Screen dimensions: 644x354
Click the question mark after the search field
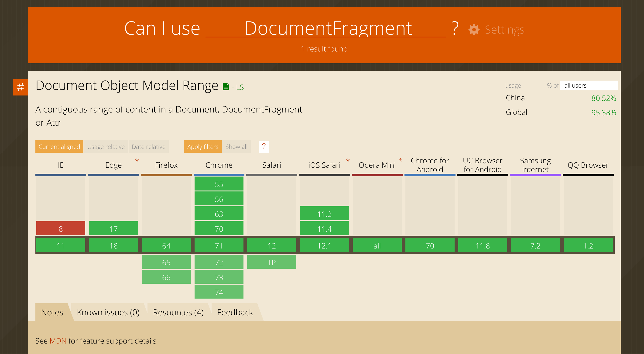pyautogui.click(x=455, y=28)
